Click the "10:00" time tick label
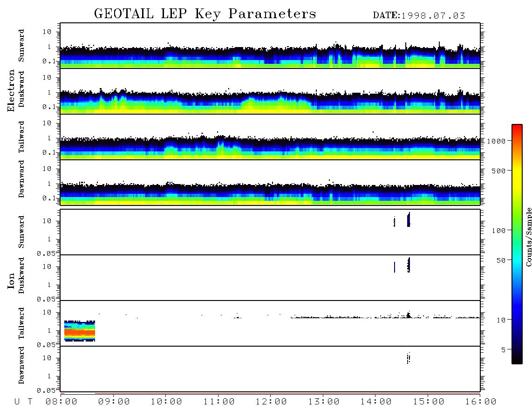The height and width of the screenshot is (410, 532). [166, 402]
